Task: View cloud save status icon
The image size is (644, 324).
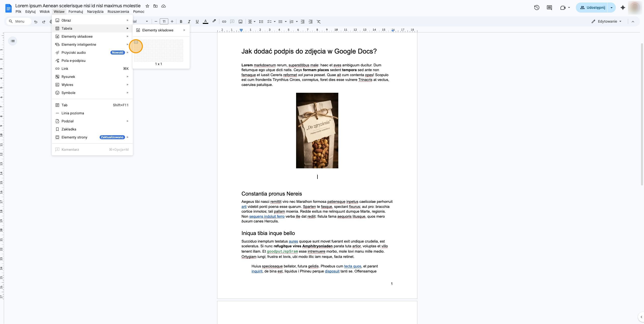Action: tap(164, 6)
